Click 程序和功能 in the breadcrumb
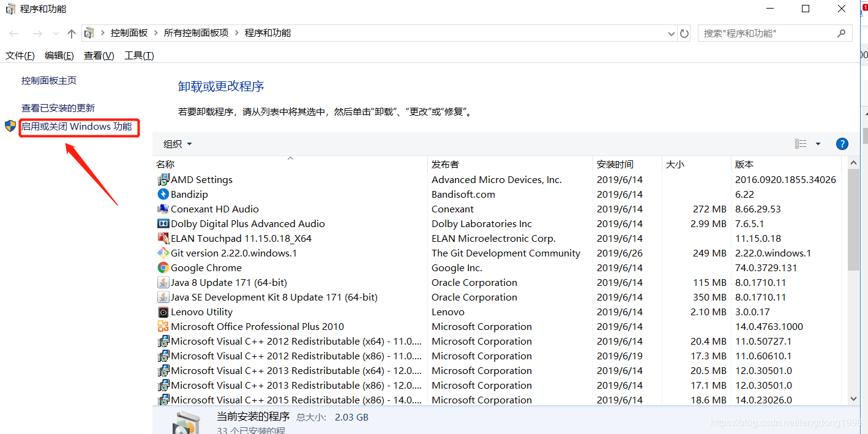 [268, 33]
